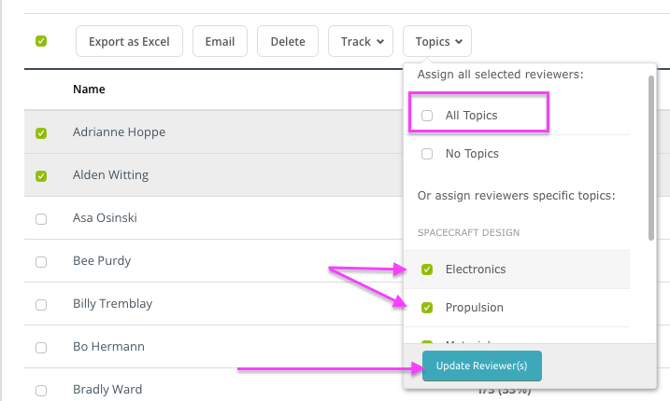Toggle the select-all reviewers checkbox
Viewport: 670px width, 401px height.
click(x=41, y=41)
